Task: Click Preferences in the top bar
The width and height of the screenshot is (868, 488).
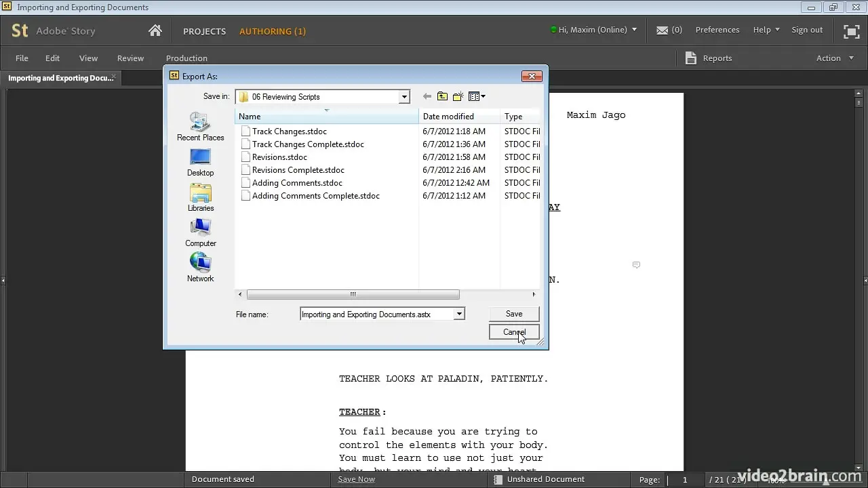Action: (717, 30)
